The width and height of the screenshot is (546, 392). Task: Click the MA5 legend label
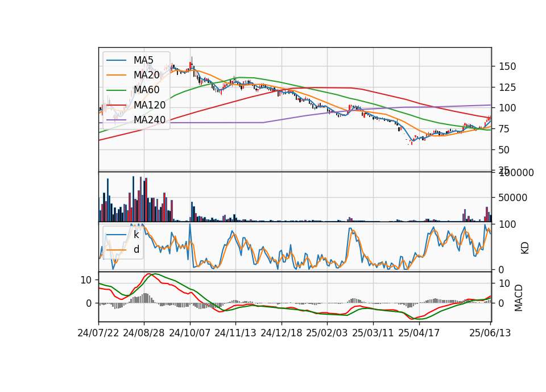pos(143,60)
